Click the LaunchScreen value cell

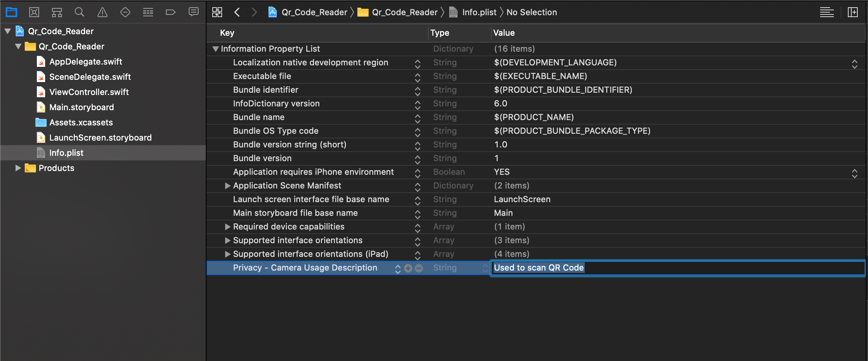pos(522,199)
